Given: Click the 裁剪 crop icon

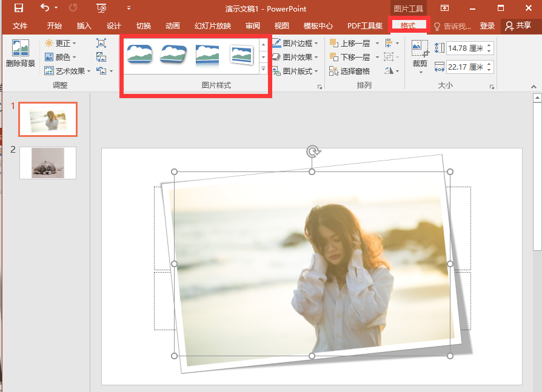Looking at the screenshot, I should (420, 48).
